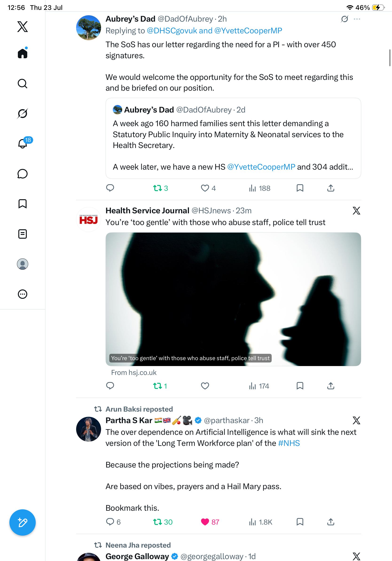Click Grok icon on Aubrey's Dad post

tap(345, 19)
